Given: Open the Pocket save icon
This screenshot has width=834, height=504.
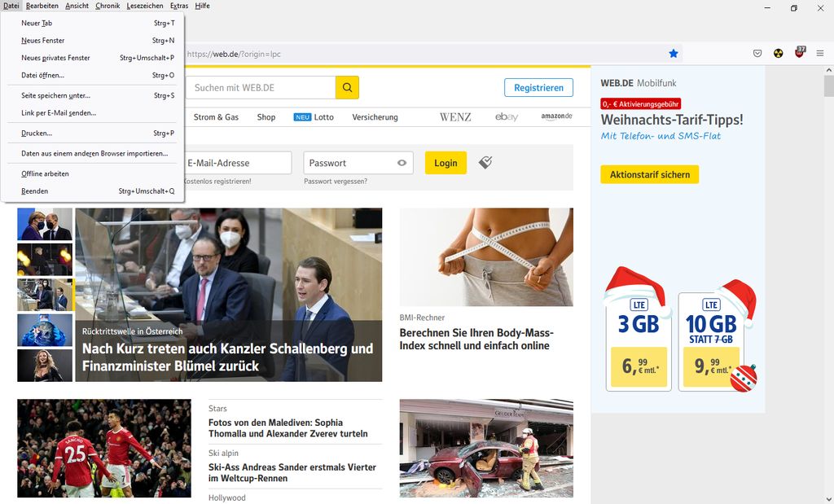Looking at the screenshot, I should coord(757,53).
